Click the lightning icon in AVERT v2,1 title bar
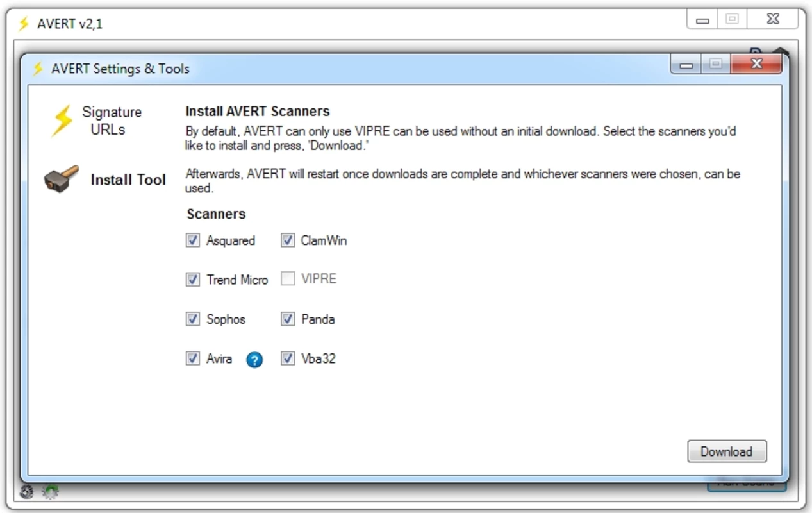Image resolution: width=812 pixels, height=513 pixels. click(x=24, y=24)
